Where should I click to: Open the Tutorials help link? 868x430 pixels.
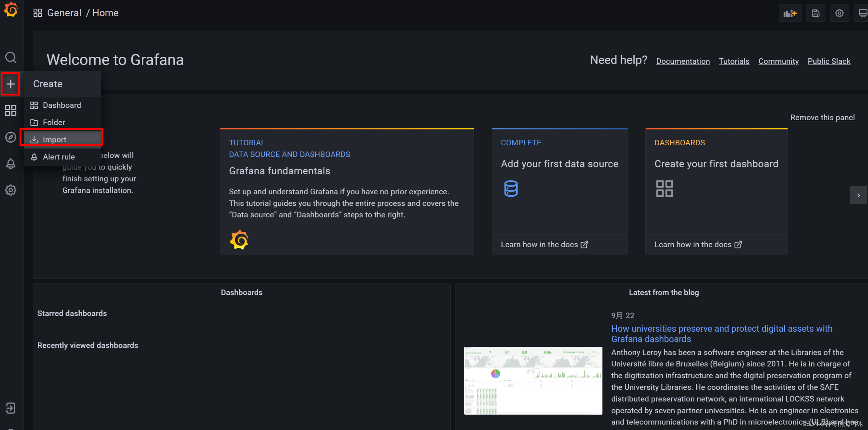[734, 61]
